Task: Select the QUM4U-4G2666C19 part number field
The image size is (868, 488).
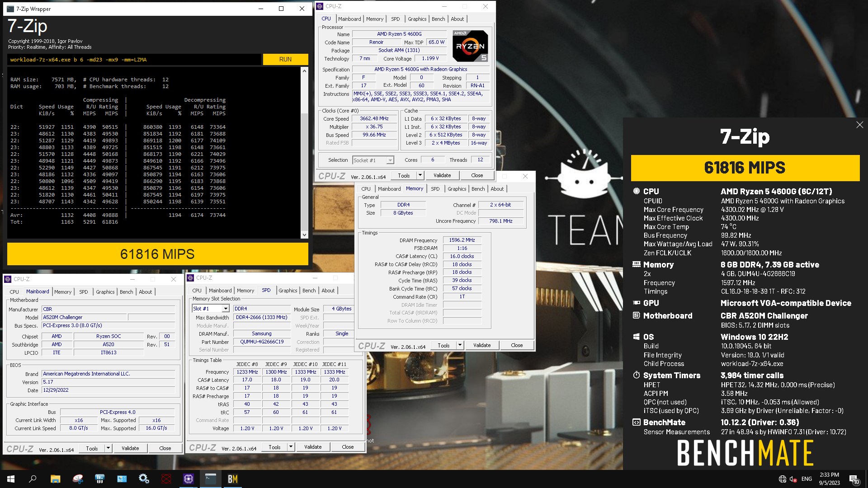Action: pos(262,342)
